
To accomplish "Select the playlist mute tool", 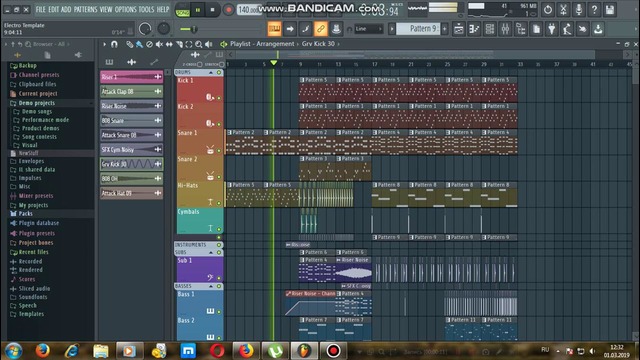I will (159, 44).
